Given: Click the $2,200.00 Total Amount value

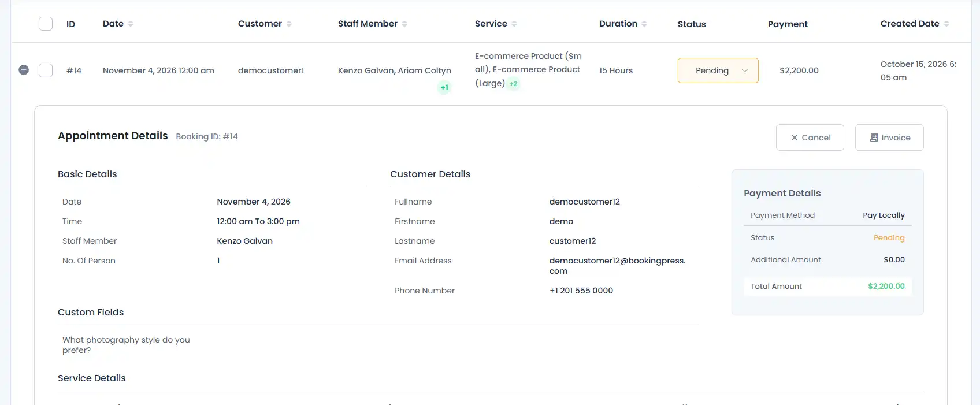Looking at the screenshot, I should click(x=886, y=286).
